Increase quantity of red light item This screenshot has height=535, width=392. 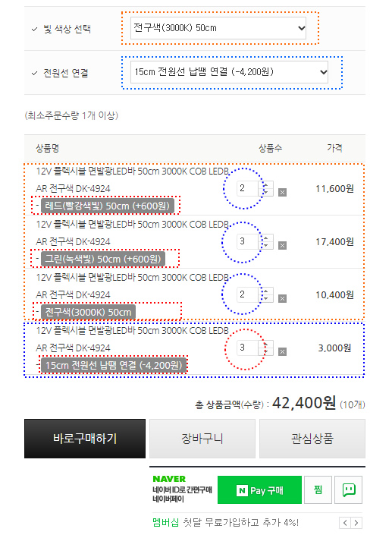pyautogui.click(x=266, y=185)
